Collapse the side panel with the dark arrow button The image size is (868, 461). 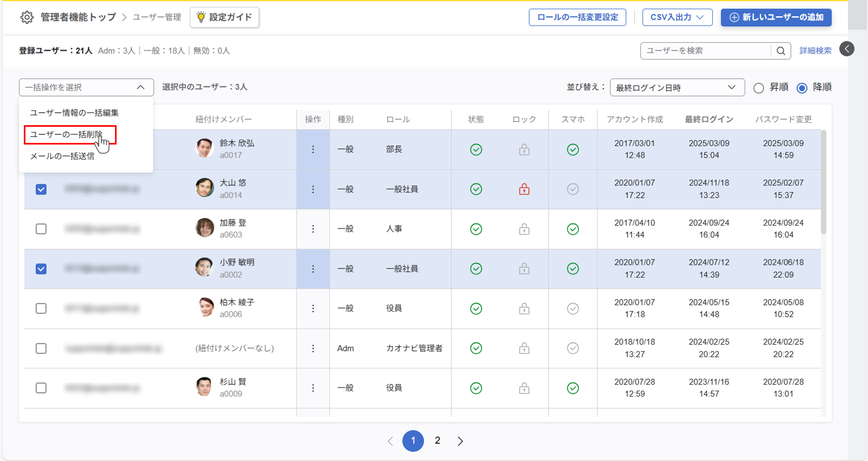pyautogui.click(x=846, y=49)
